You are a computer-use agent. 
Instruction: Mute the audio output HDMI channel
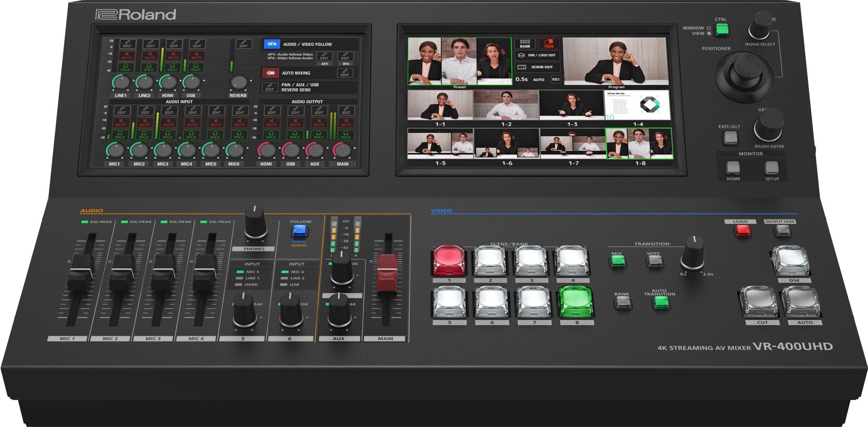click(271, 123)
